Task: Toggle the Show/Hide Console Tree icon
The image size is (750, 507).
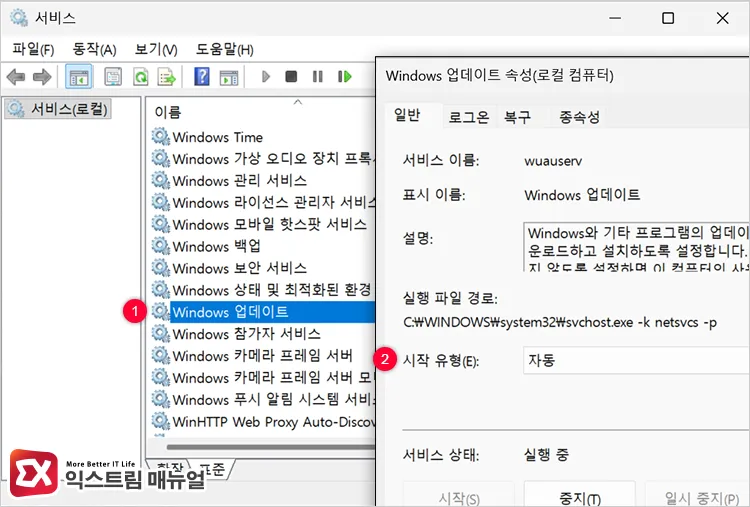Action: click(79, 77)
